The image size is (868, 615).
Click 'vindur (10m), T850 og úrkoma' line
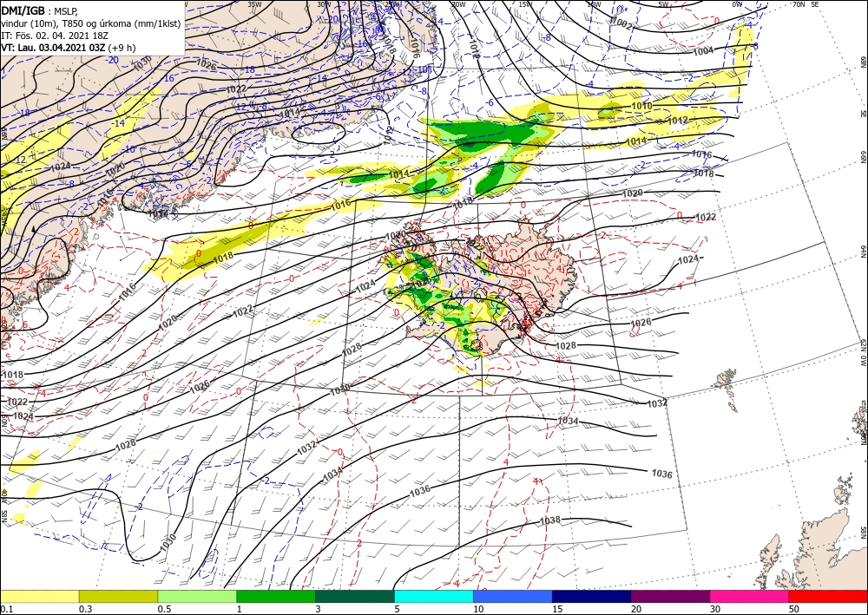click(91, 23)
